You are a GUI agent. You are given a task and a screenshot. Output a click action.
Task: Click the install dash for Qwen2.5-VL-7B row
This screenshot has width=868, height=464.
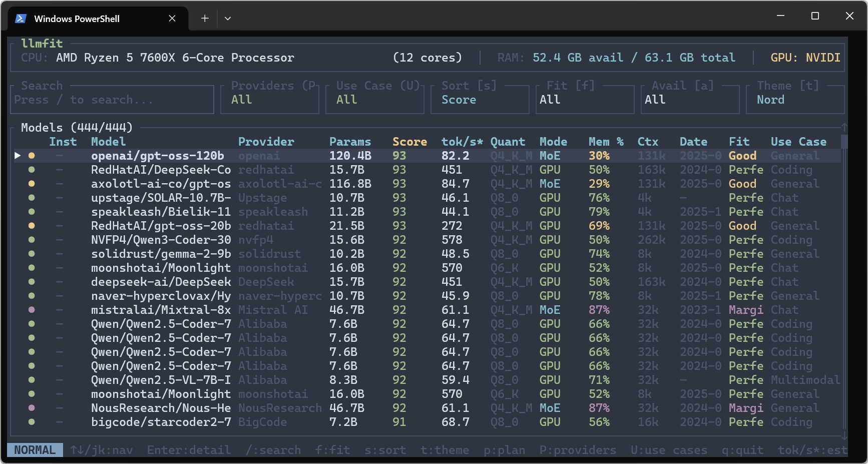(x=60, y=380)
